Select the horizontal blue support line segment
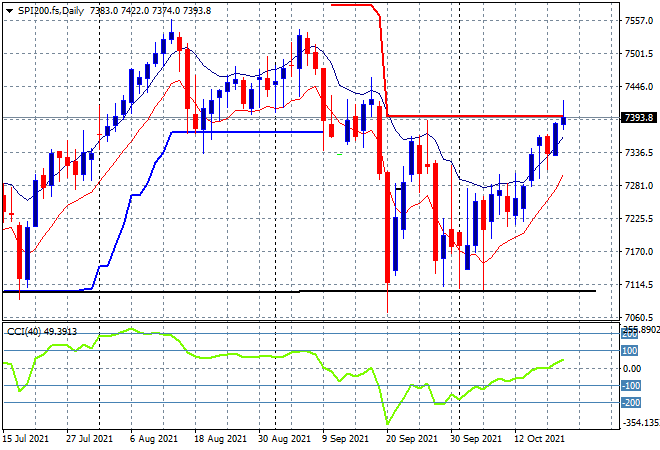The height and width of the screenshot is (450, 660). point(248,132)
